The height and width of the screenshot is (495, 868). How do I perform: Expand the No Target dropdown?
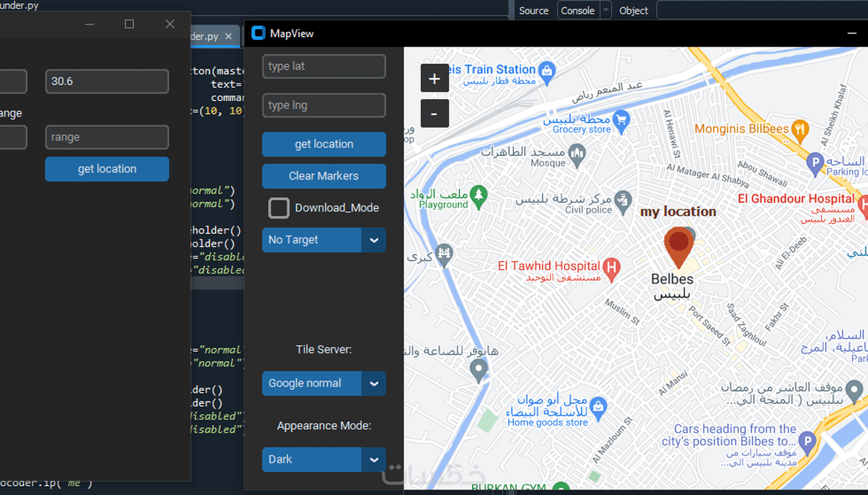coord(324,240)
